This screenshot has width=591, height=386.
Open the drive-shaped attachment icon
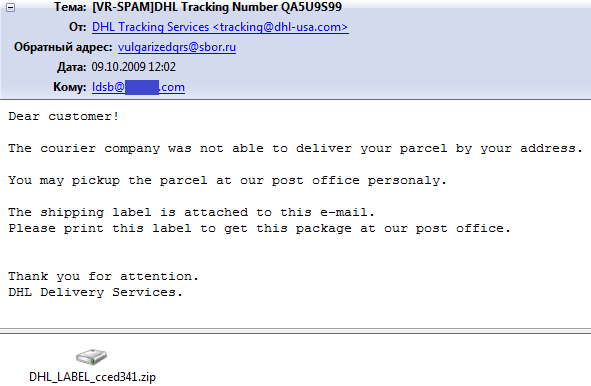(92, 357)
